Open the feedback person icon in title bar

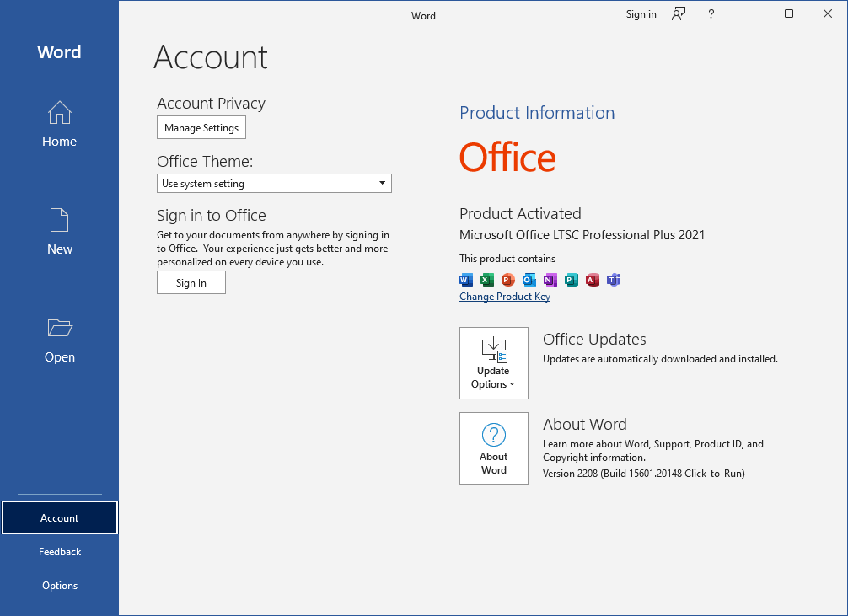point(679,14)
